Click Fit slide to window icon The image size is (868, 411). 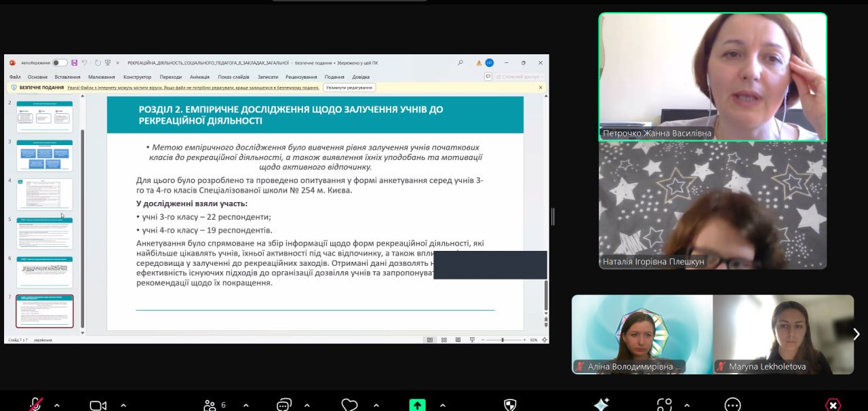545,340
